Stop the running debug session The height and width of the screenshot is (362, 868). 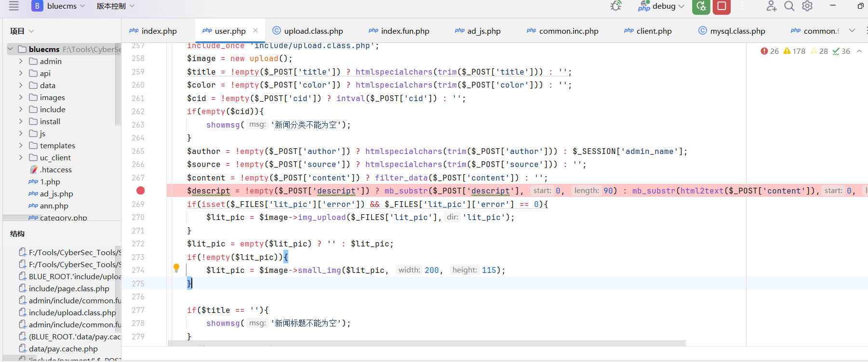pyautogui.click(x=721, y=6)
